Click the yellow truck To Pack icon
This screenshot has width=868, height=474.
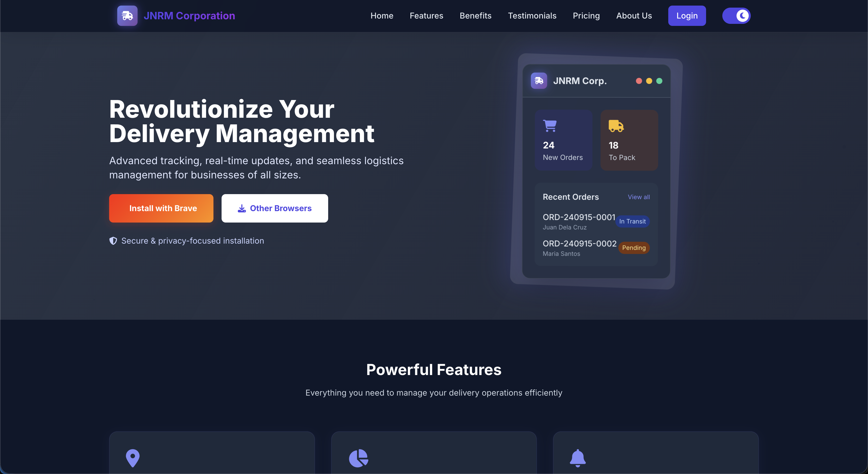(616, 126)
